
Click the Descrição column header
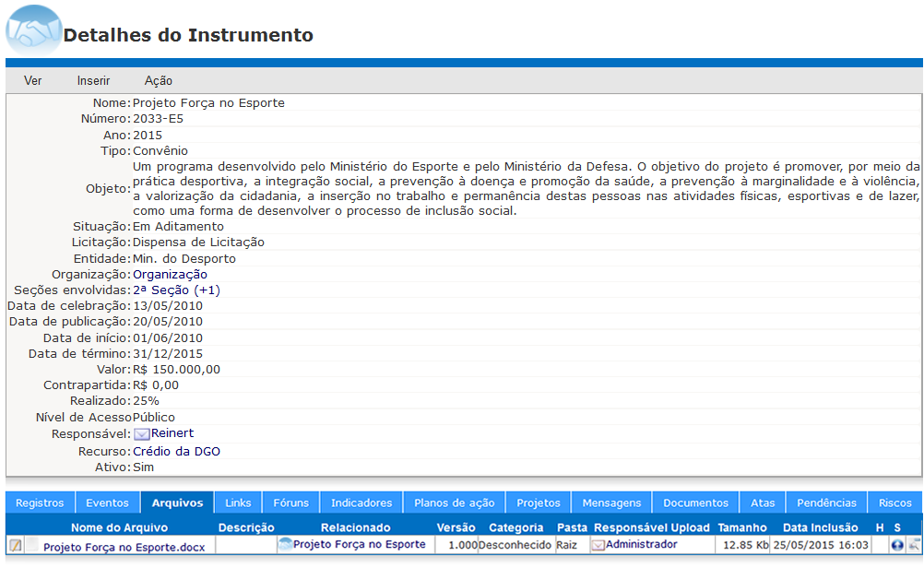click(x=246, y=528)
